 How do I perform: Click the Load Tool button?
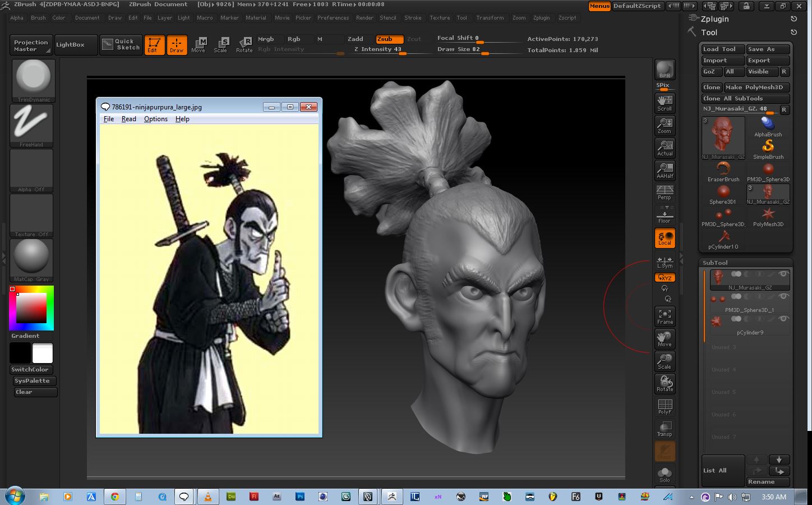coord(723,49)
